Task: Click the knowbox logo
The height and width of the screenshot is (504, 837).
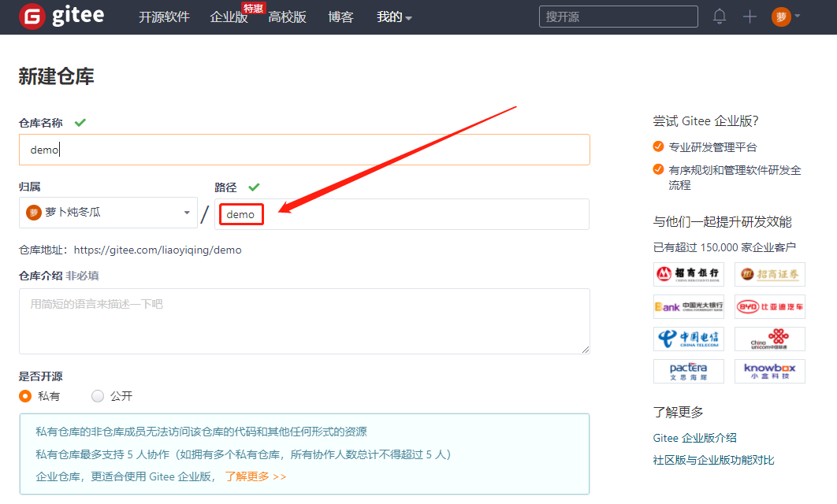Action: 770,371
